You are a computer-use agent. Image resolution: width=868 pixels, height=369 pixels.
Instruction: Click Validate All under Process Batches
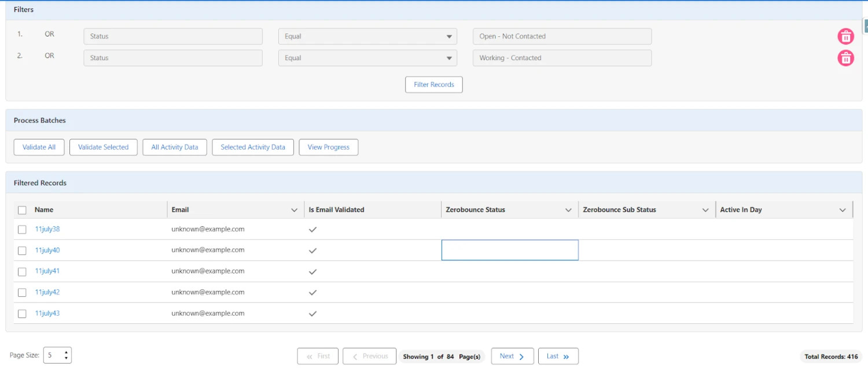click(39, 147)
